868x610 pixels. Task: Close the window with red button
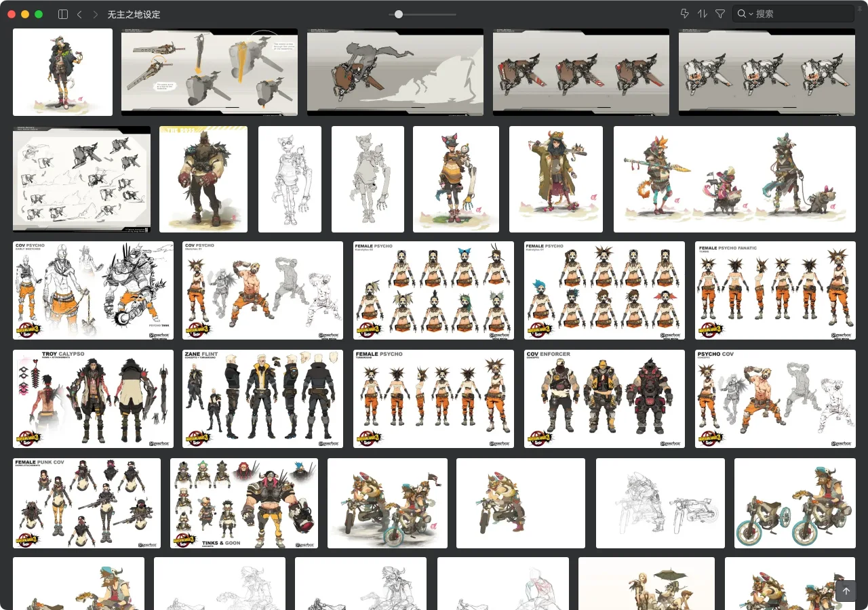coord(12,14)
